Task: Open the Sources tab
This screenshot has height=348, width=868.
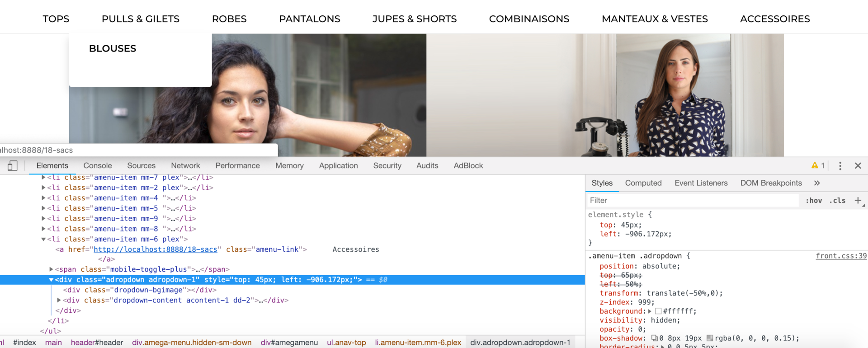Action: click(141, 166)
